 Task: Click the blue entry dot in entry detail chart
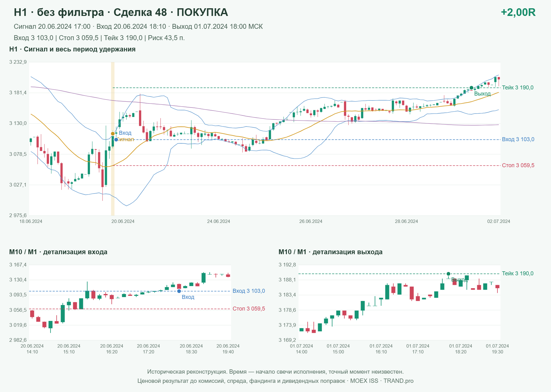pyautogui.click(x=179, y=291)
